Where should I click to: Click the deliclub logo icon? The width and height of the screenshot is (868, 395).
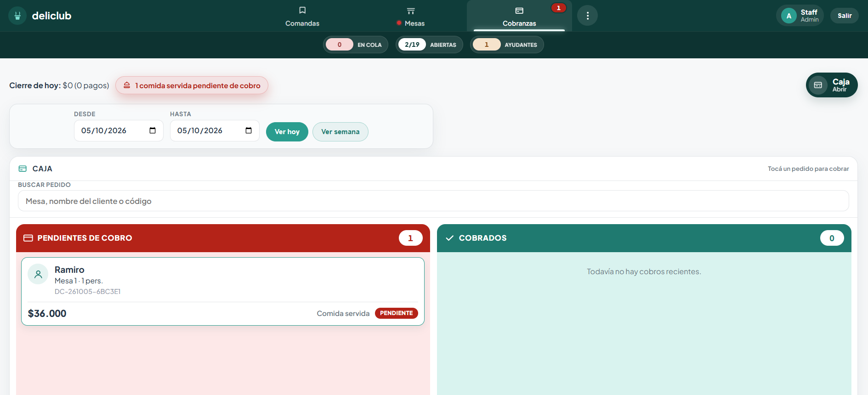tap(17, 16)
